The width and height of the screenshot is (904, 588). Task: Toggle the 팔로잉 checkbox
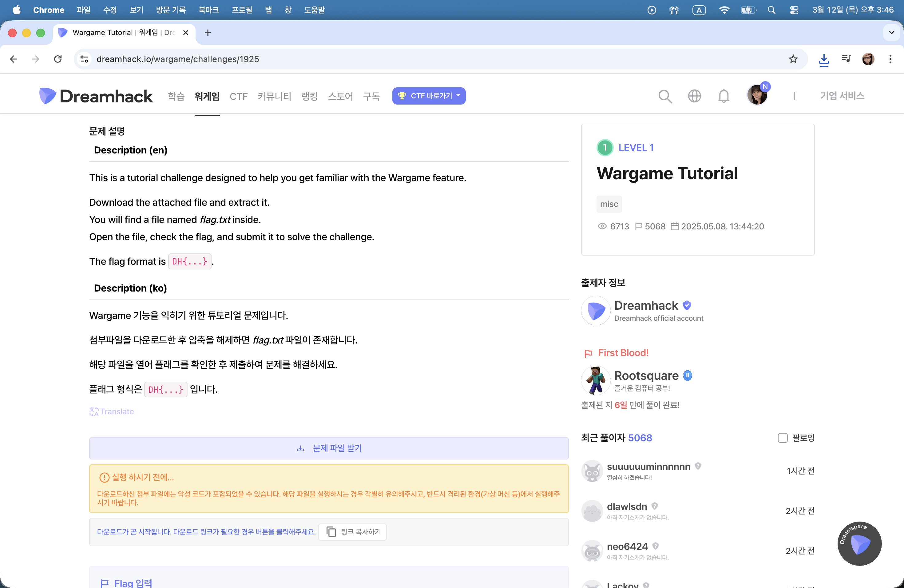[x=783, y=438]
